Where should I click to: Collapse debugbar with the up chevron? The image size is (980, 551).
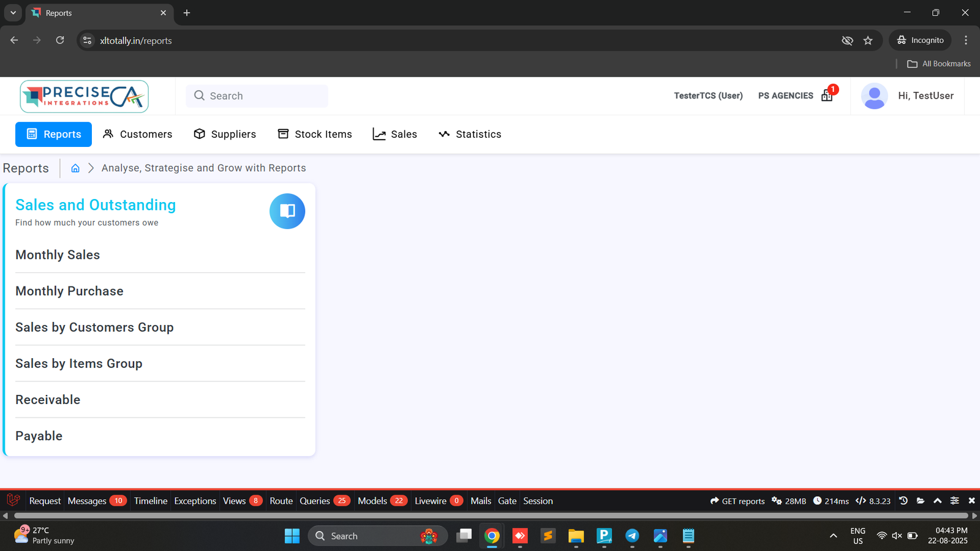(937, 501)
